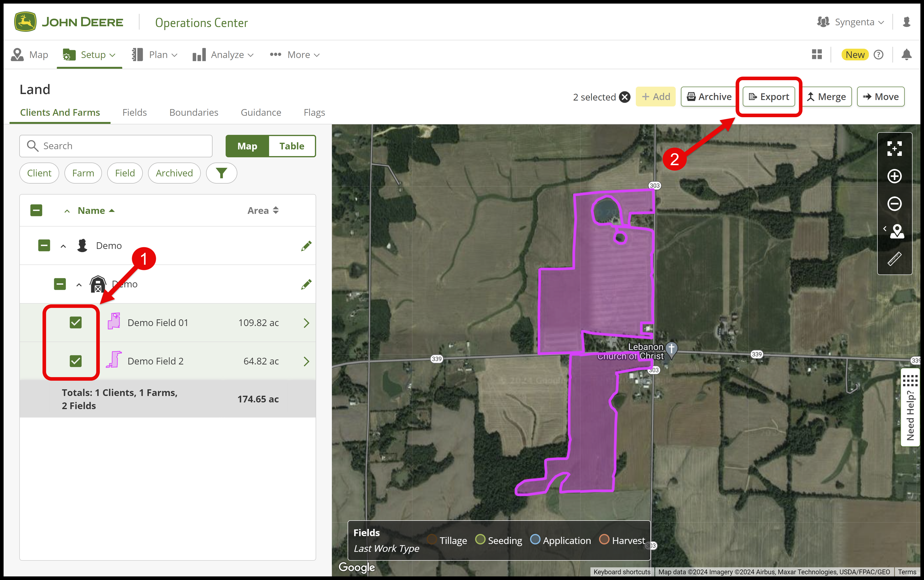Open Demo Field 2 details chevron
This screenshot has height=580, width=924.
[306, 361]
